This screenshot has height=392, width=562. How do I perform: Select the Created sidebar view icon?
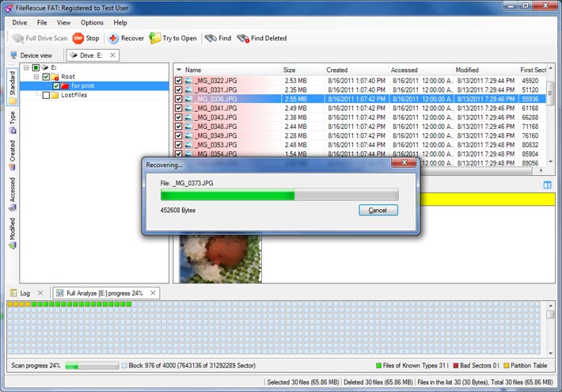point(13,167)
